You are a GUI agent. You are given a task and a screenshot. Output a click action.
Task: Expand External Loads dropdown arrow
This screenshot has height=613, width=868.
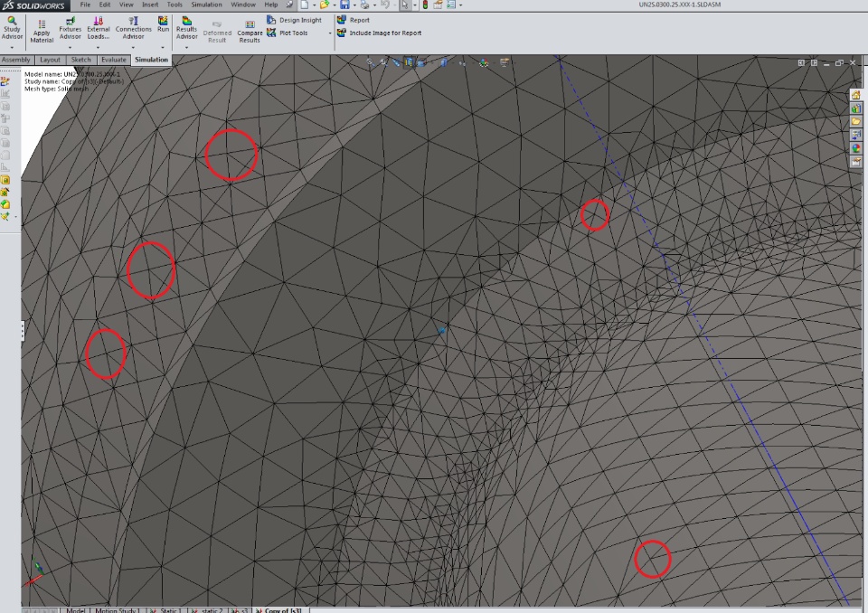coord(98,48)
